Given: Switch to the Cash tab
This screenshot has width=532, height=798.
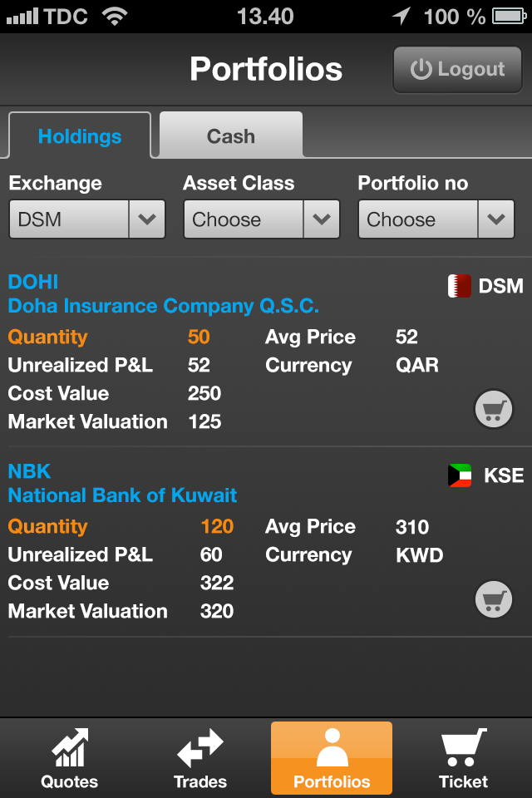Looking at the screenshot, I should coord(231,136).
